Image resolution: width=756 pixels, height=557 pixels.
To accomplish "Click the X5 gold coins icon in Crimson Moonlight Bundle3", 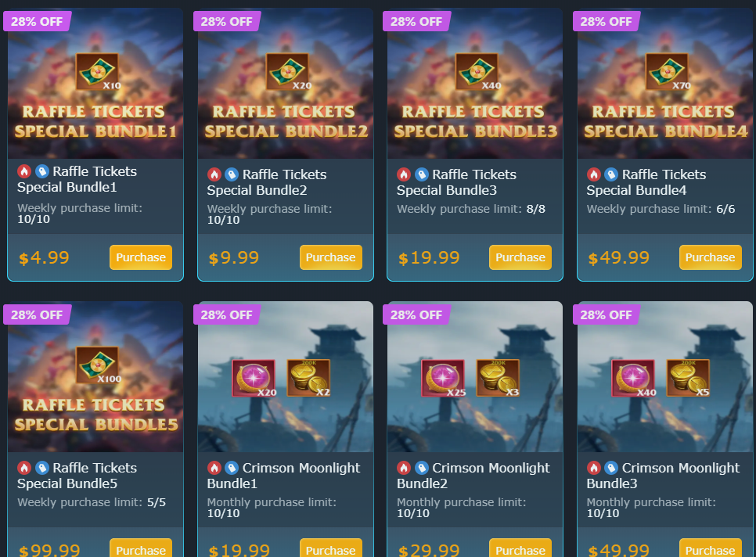I will tap(688, 378).
